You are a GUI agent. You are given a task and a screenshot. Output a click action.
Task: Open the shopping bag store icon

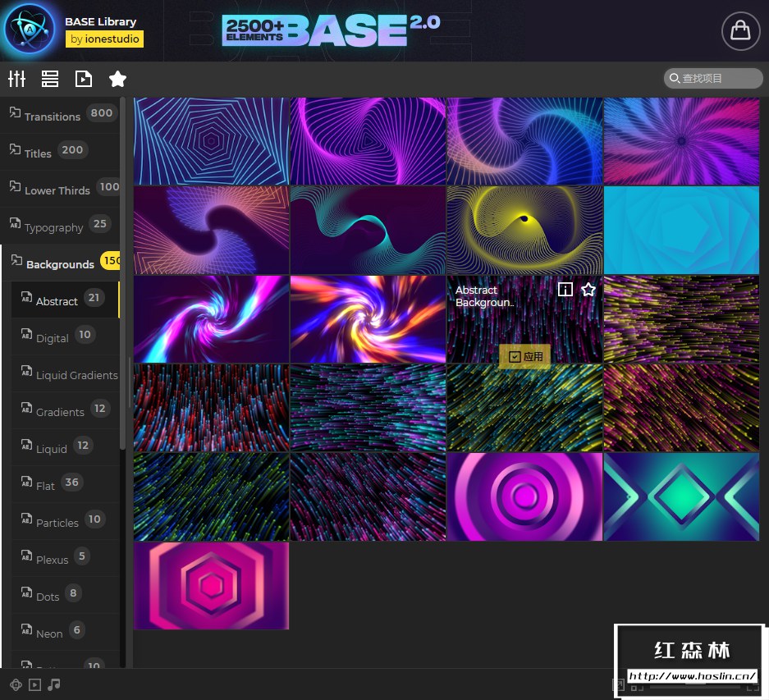pyautogui.click(x=740, y=31)
